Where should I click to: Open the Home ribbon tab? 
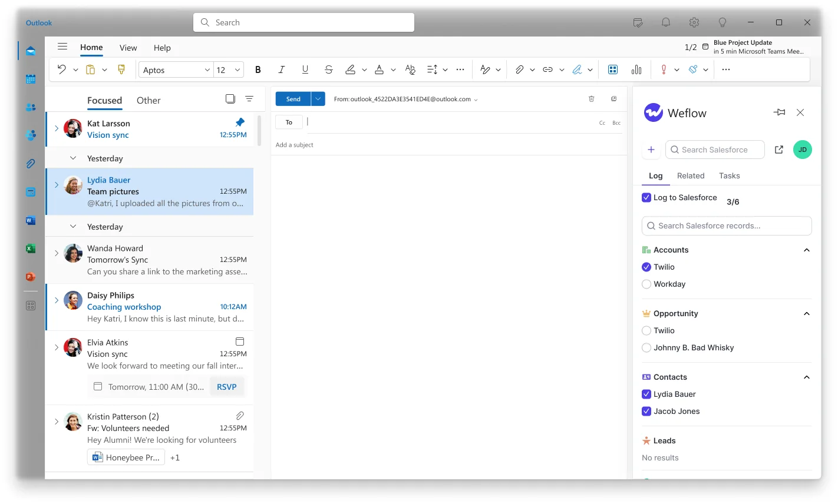(91, 47)
